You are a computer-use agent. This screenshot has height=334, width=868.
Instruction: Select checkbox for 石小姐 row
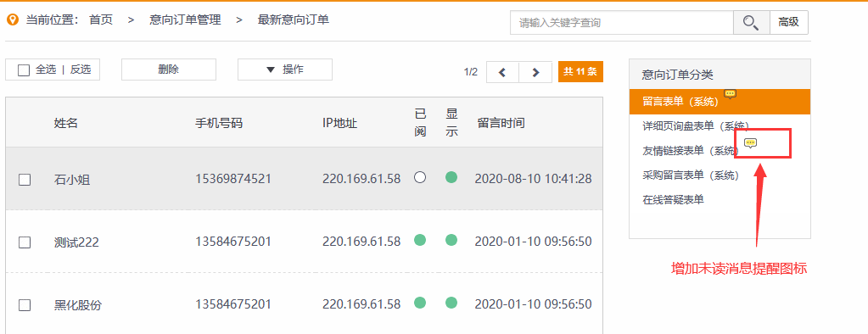tap(25, 179)
